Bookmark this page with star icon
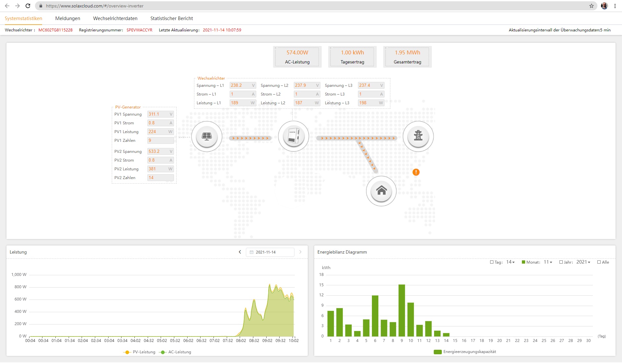622x364 pixels. (592, 6)
